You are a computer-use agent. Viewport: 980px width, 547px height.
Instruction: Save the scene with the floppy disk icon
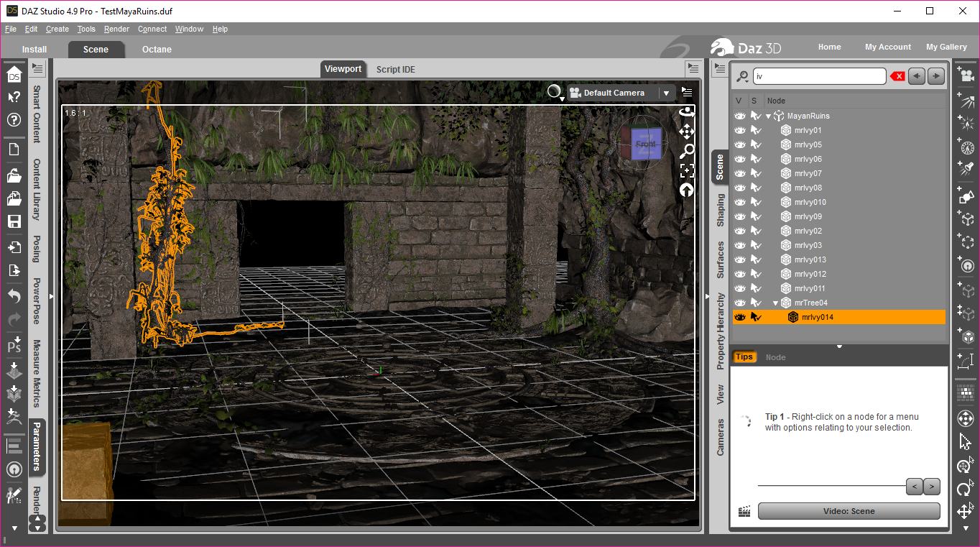point(14,221)
